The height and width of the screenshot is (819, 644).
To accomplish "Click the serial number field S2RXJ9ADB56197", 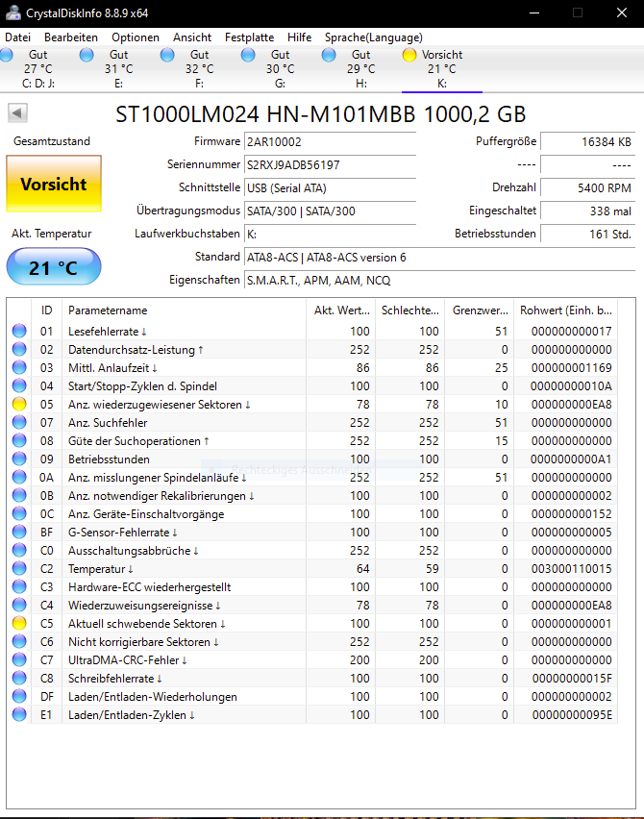I will [x=330, y=165].
